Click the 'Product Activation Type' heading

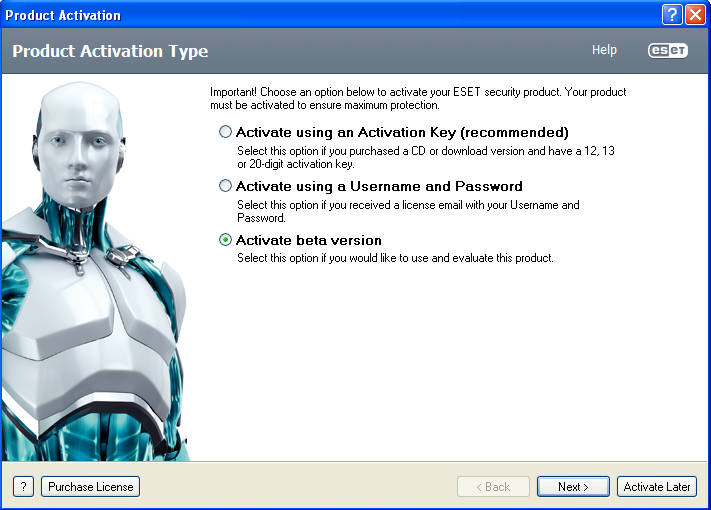(110, 51)
